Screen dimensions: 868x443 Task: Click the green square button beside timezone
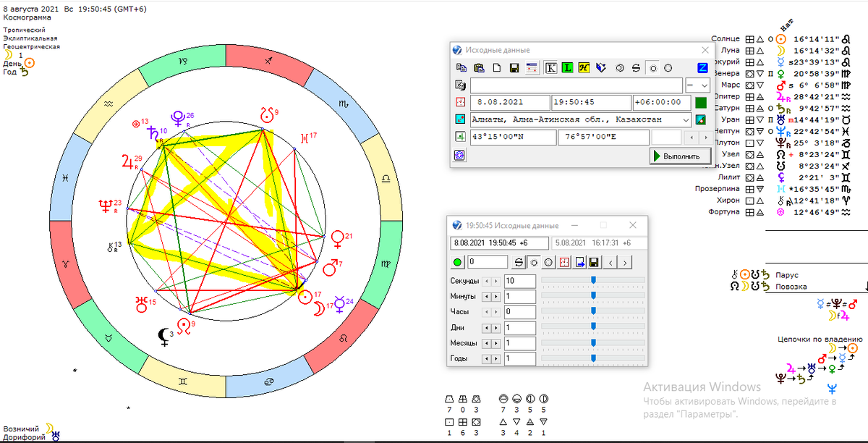pyautogui.click(x=700, y=102)
